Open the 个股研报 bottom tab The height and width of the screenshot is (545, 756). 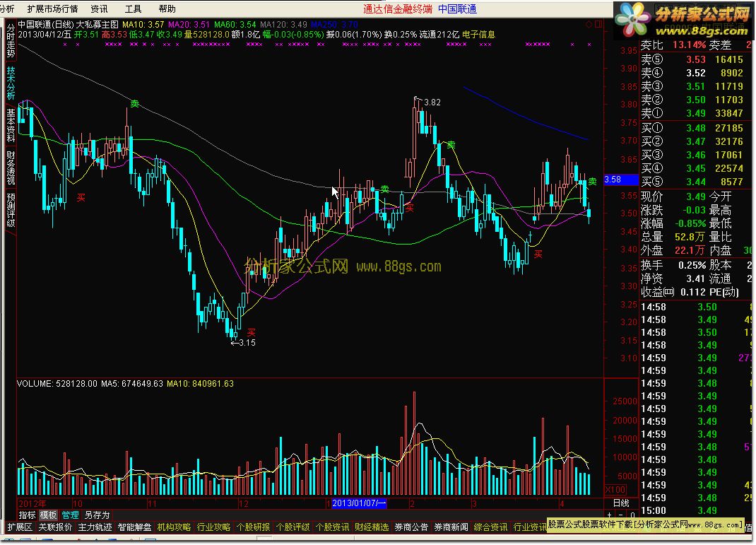(253, 527)
